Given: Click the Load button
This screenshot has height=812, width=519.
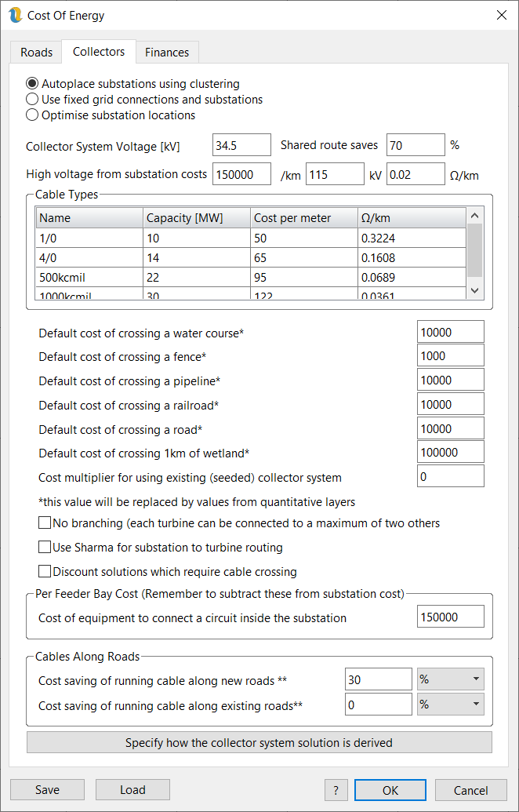Looking at the screenshot, I should pos(132,790).
